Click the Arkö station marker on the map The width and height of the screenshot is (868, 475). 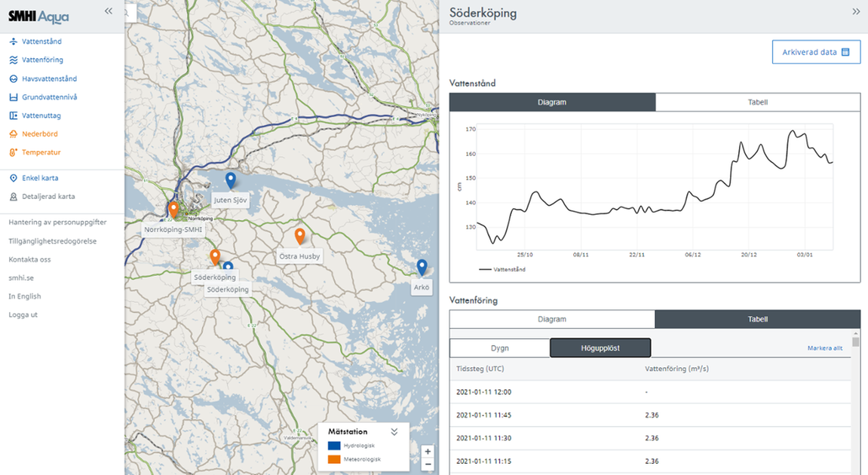(x=422, y=268)
